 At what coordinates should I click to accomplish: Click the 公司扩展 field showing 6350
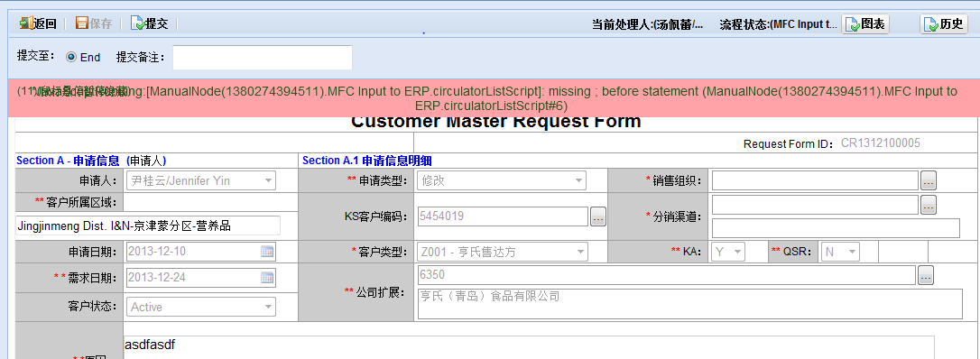click(666, 275)
